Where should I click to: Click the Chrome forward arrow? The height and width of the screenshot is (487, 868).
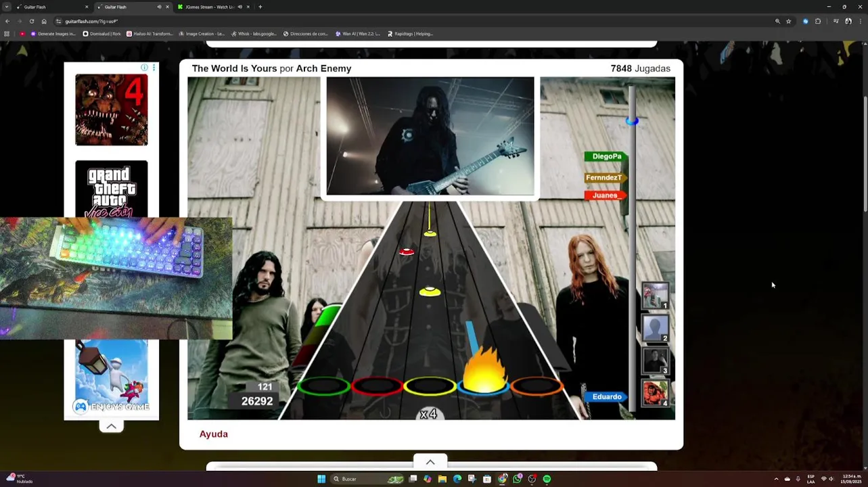[x=19, y=21]
